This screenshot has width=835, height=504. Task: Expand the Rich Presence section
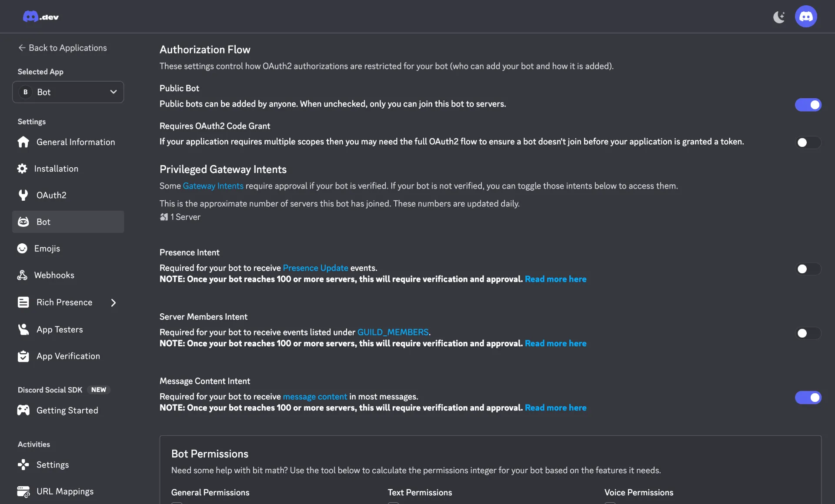[113, 302]
